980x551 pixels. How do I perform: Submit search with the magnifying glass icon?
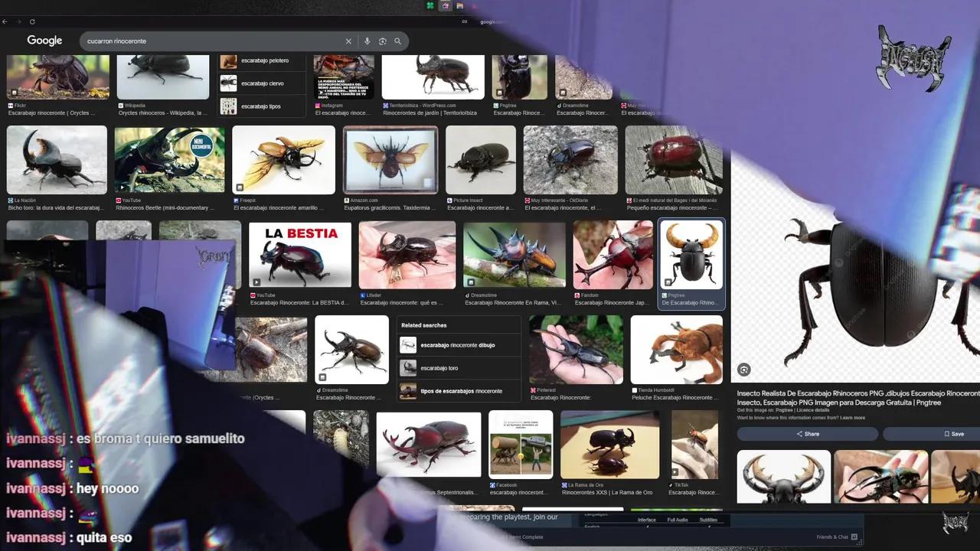(x=398, y=41)
